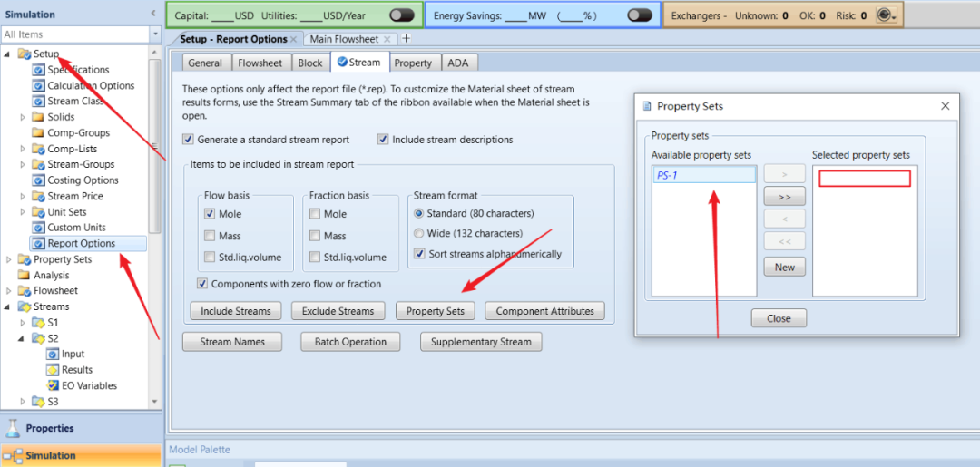Click the Include Streams button
The height and width of the screenshot is (467, 980).
pyautogui.click(x=236, y=310)
